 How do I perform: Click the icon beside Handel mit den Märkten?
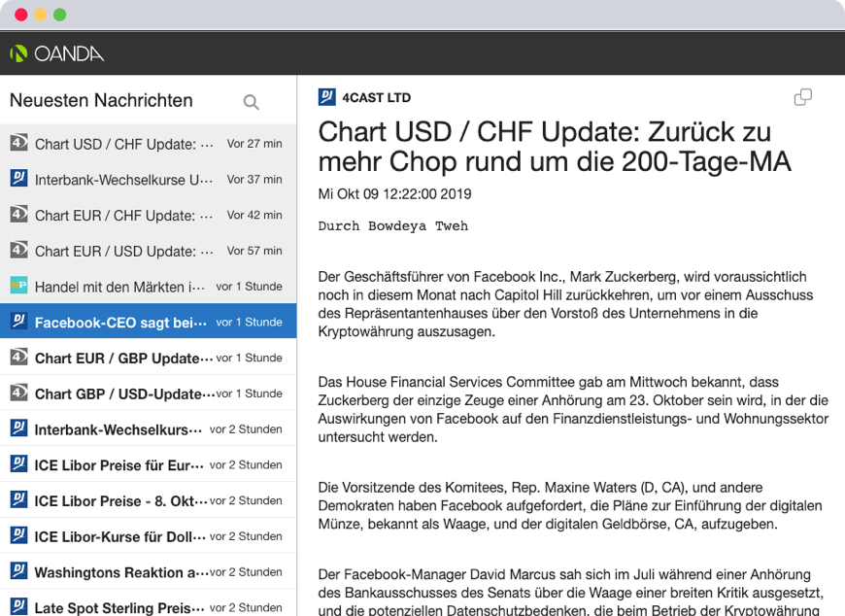[x=18, y=286]
